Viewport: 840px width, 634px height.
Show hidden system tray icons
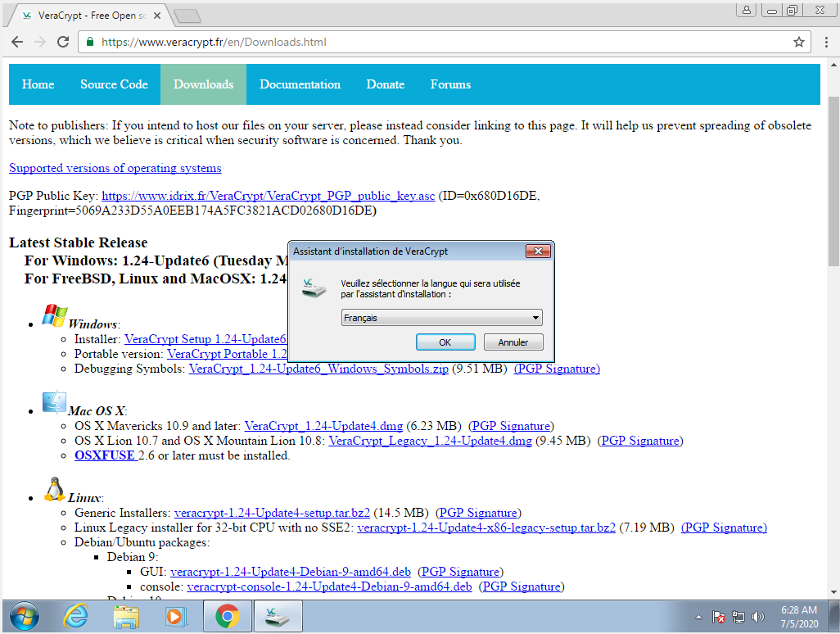(698, 618)
